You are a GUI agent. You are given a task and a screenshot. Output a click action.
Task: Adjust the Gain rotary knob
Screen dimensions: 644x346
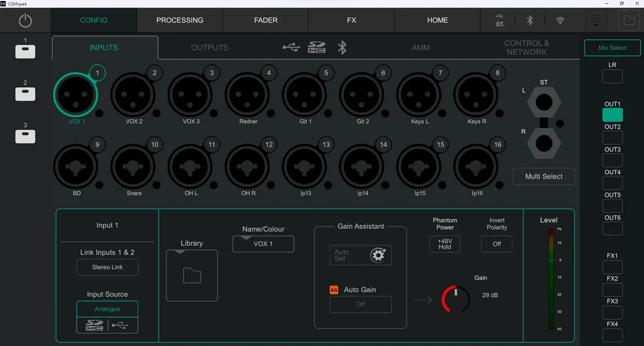(x=455, y=299)
